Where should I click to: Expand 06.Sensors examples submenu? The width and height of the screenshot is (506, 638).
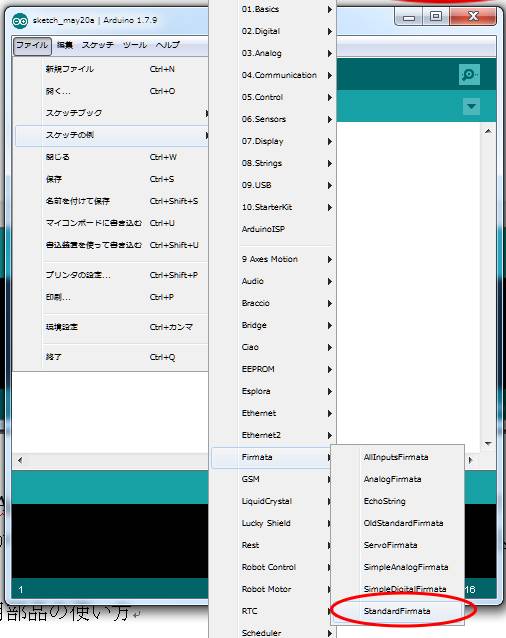[273, 119]
